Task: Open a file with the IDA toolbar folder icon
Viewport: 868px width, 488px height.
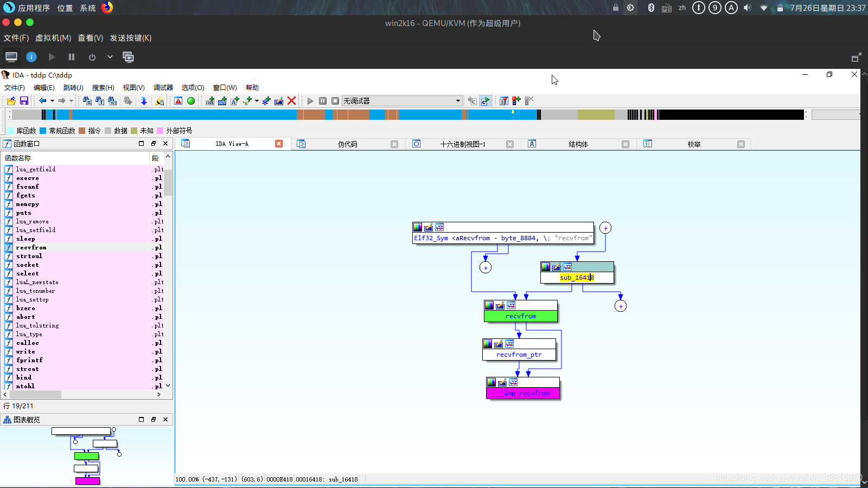Action: [x=11, y=101]
